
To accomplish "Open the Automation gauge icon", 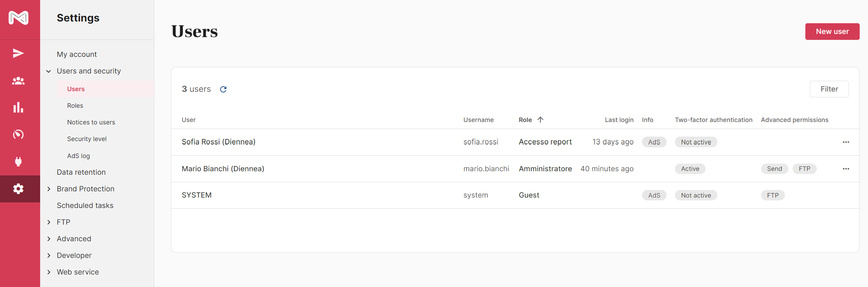I will pyautogui.click(x=19, y=134).
